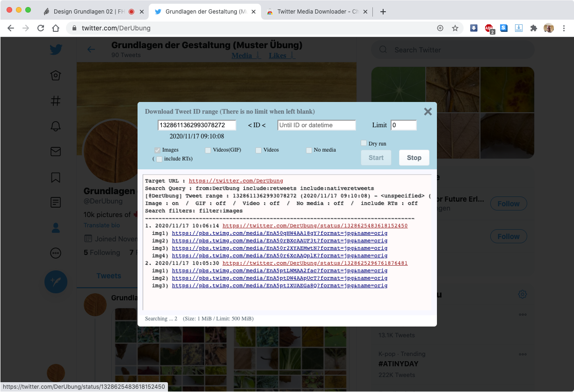The height and width of the screenshot is (392, 574).
Task: Open the AdBlock Plus extension icon
Action: point(489,29)
